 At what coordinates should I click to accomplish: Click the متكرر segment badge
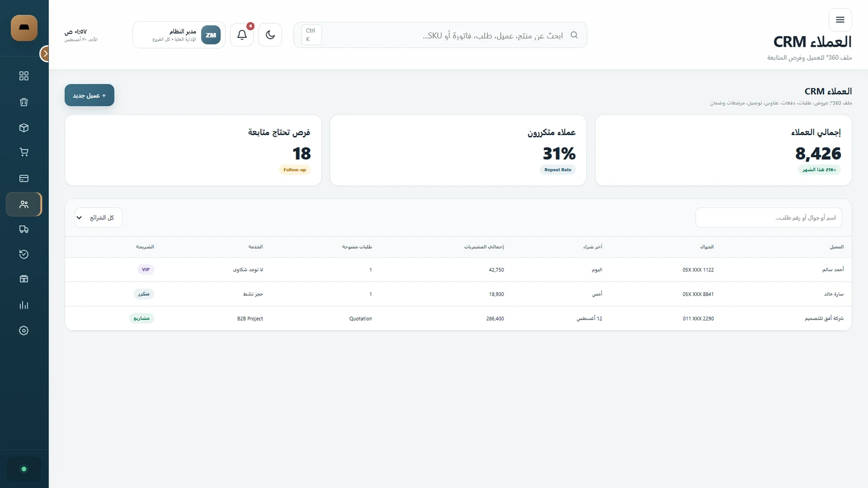(144, 294)
